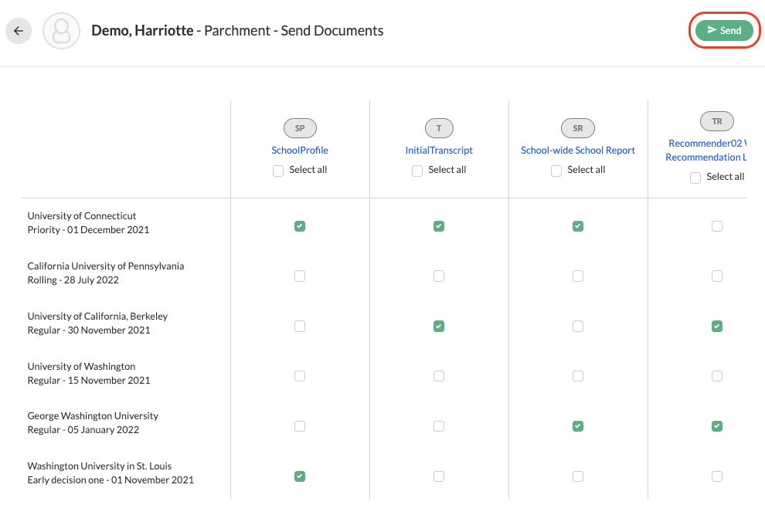Open the School-wide School Report link

(x=578, y=151)
